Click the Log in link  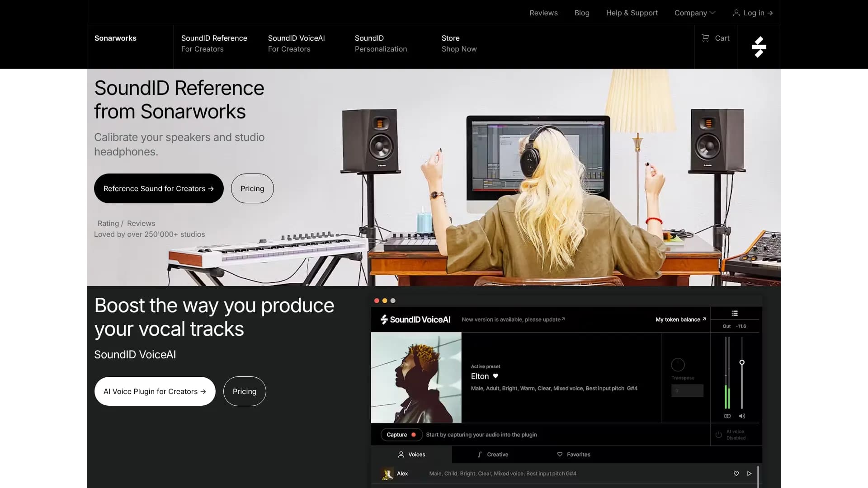pyautogui.click(x=753, y=13)
